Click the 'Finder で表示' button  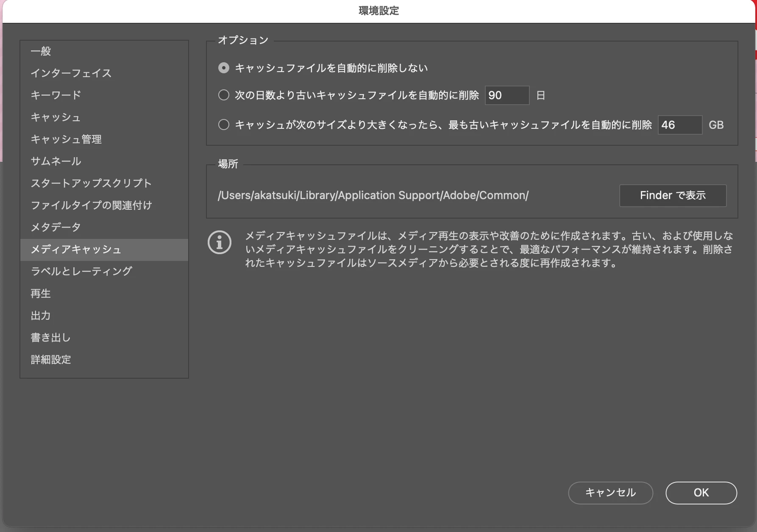coord(673,195)
